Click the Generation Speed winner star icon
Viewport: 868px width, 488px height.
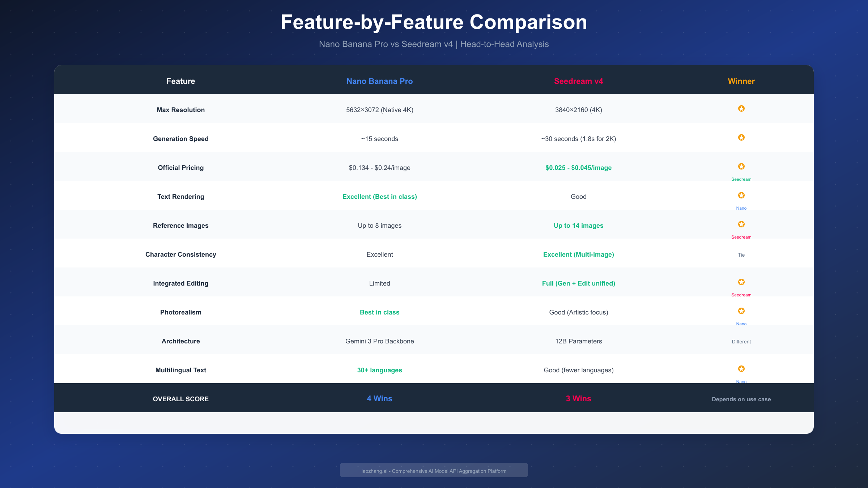[x=741, y=137]
